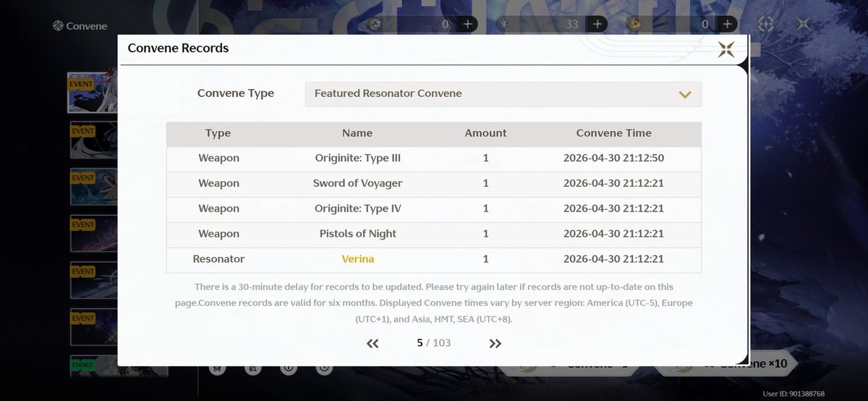Click the Resonator type cell

coord(219,258)
